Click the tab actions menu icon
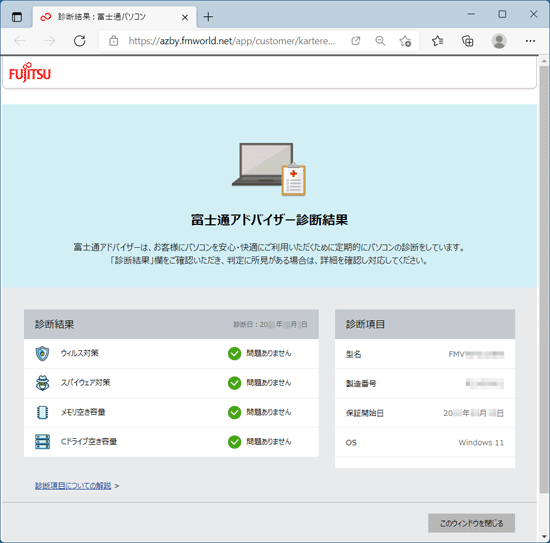Image resolution: width=550 pixels, height=543 pixels. click(16, 16)
